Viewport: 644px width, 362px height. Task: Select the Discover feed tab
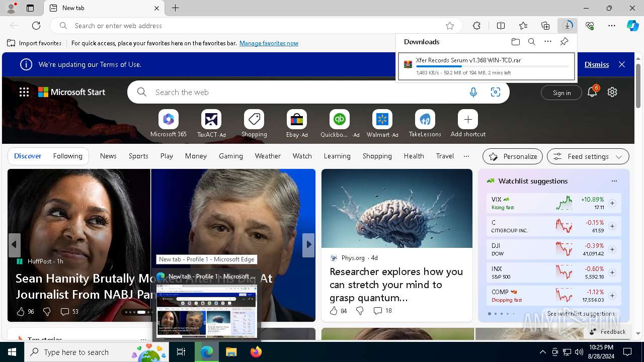click(x=28, y=156)
